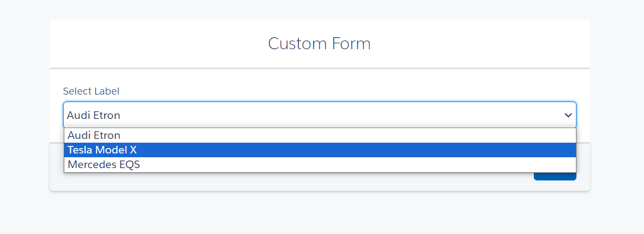This screenshot has width=644, height=234.
Task: Close the list via the select box arrow
Action: tap(568, 115)
